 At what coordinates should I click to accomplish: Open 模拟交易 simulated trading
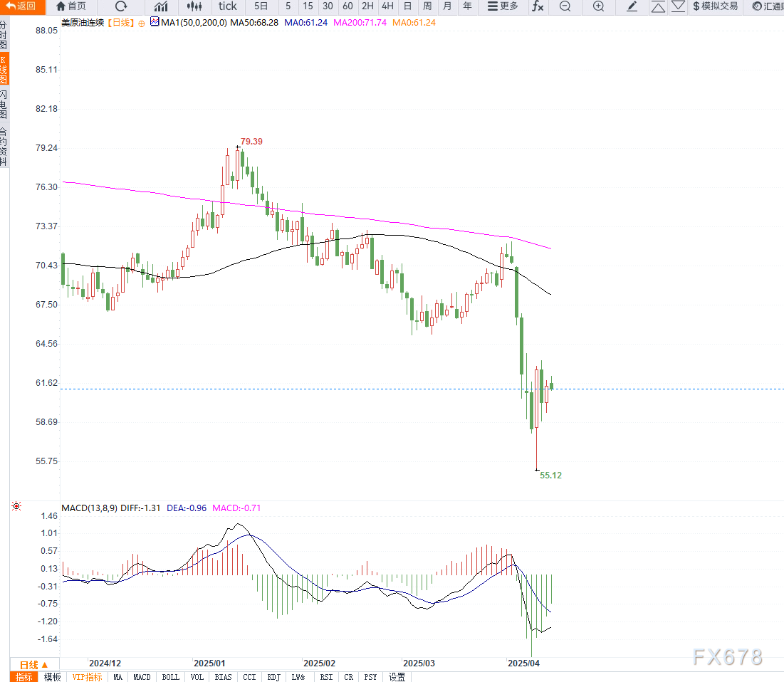[x=715, y=6]
